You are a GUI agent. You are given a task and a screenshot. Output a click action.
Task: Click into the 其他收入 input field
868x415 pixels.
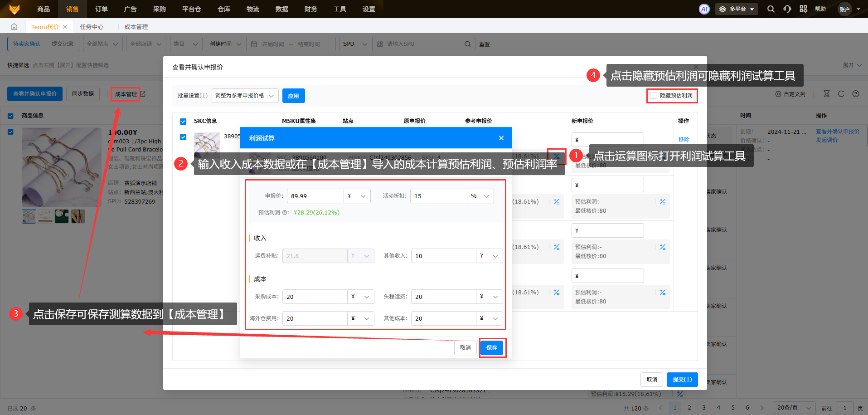[443, 256]
